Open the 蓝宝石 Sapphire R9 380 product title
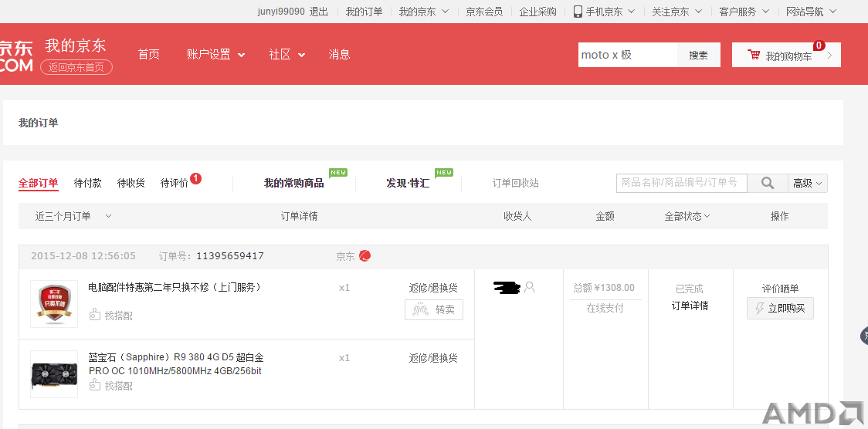The width and height of the screenshot is (868, 429). click(176, 363)
